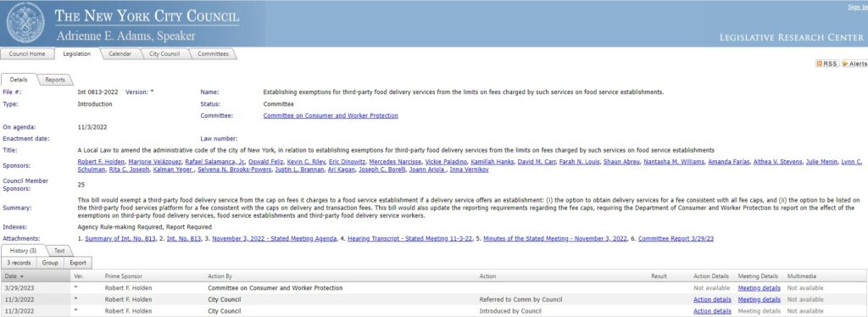Open Meeting details for 3/29/2023 row
Image resolution: width=868 pixels, height=317 pixels.
pos(759,288)
